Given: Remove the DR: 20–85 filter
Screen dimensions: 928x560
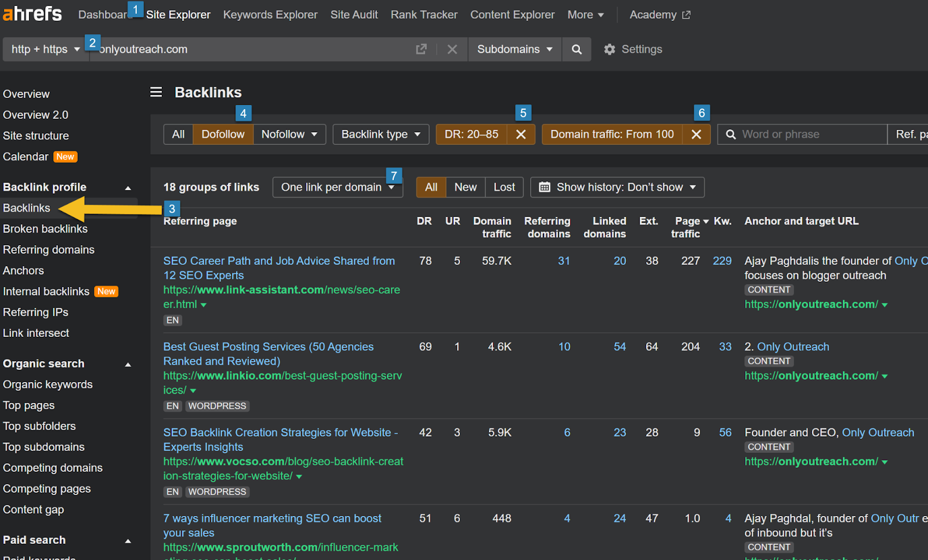Looking at the screenshot, I should [521, 134].
